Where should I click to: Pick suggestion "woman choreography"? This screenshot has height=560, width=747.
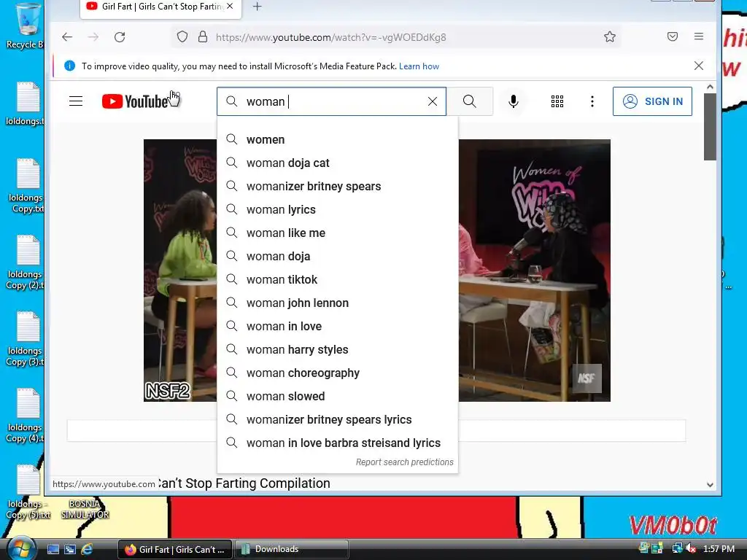[337, 373]
